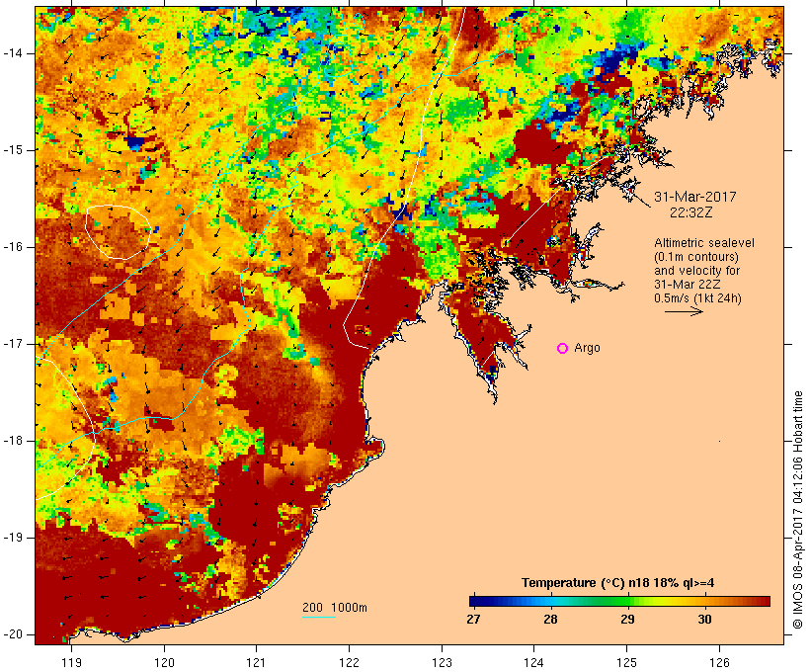Click longitude axis label '122'
The image size is (810, 672).
(x=350, y=662)
